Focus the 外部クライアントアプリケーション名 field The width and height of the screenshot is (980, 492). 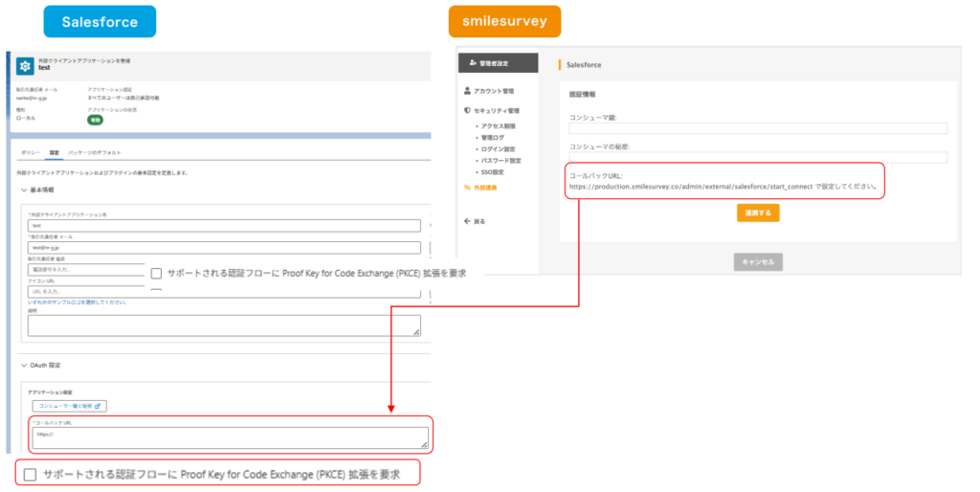(224, 226)
